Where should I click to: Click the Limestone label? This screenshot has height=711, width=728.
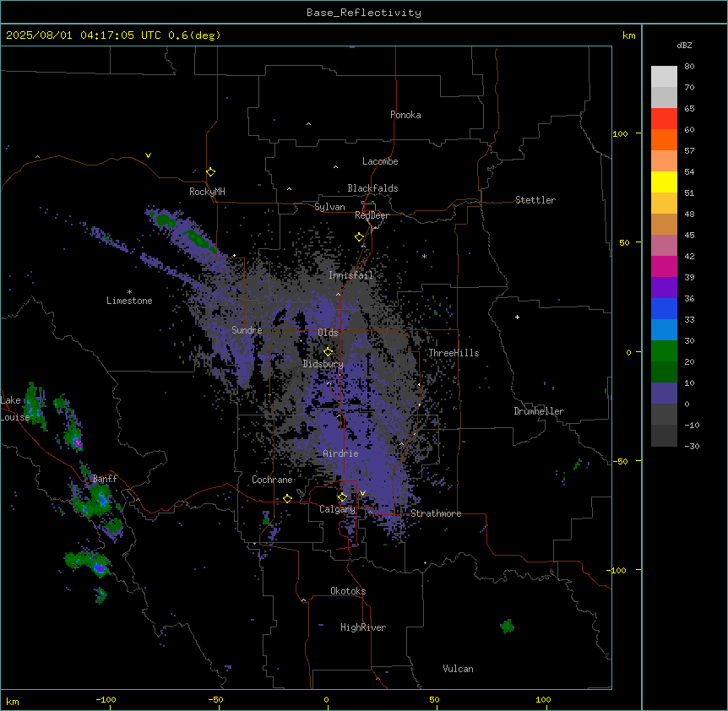(129, 301)
